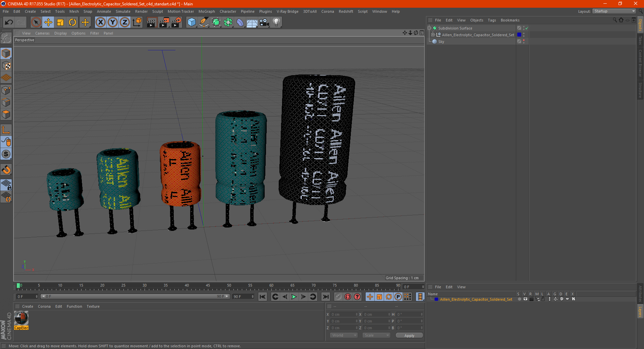The width and height of the screenshot is (644, 349).
Task: Open the Deformer bend icon
Action: tap(240, 22)
